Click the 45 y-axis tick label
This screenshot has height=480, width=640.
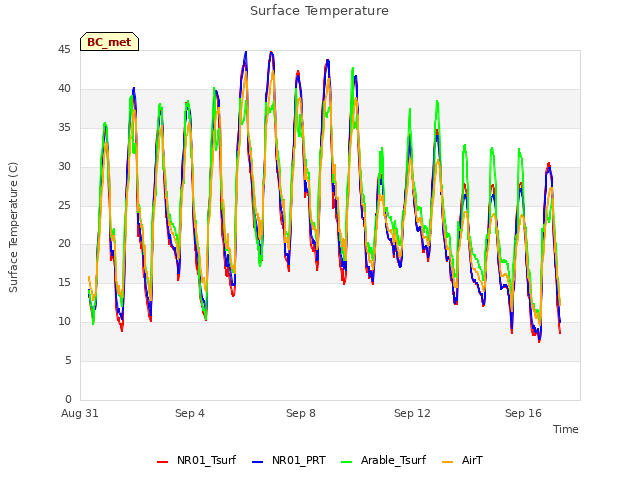[x=64, y=50]
